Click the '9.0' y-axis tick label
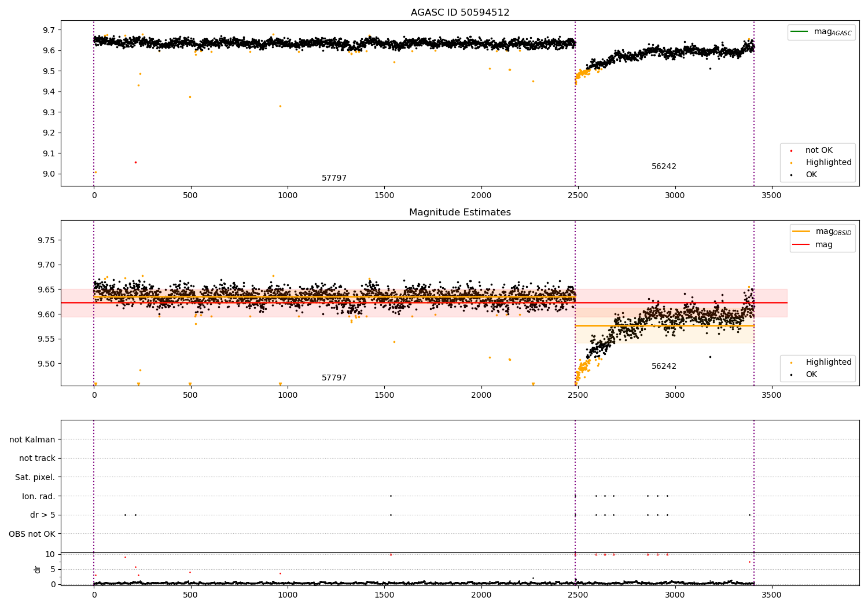This screenshot has width=868, height=608. (x=49, y=174)
